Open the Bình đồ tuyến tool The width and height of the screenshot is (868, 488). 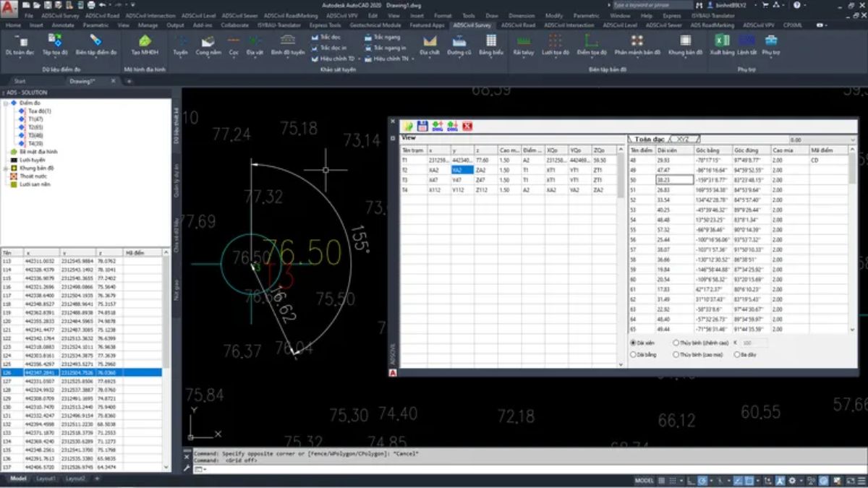(288, 44)
